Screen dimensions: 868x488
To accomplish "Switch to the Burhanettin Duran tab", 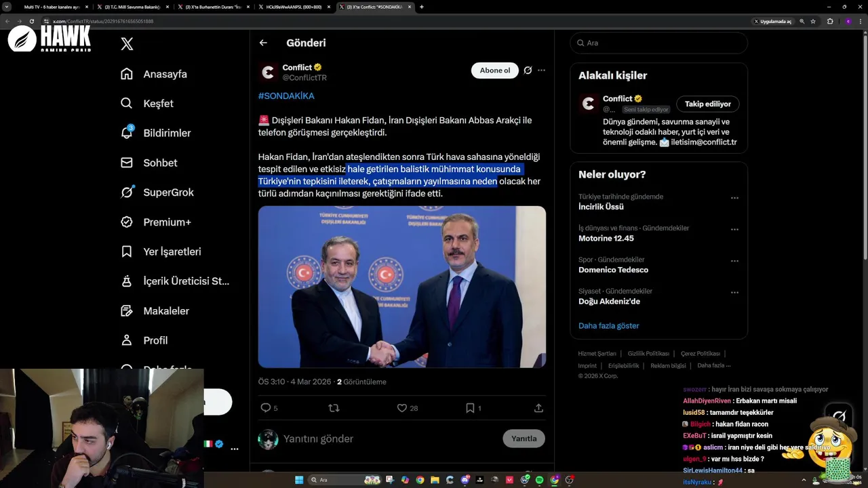I will [x=214, y=7].
